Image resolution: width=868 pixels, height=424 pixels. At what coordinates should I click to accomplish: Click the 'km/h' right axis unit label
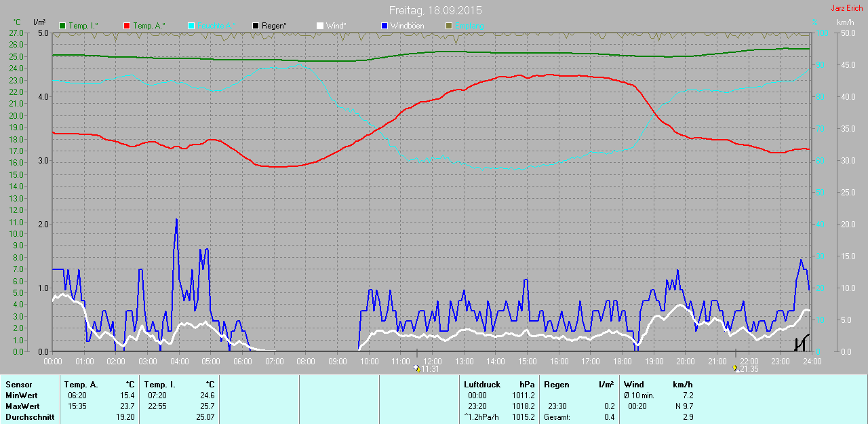[846, 22]
